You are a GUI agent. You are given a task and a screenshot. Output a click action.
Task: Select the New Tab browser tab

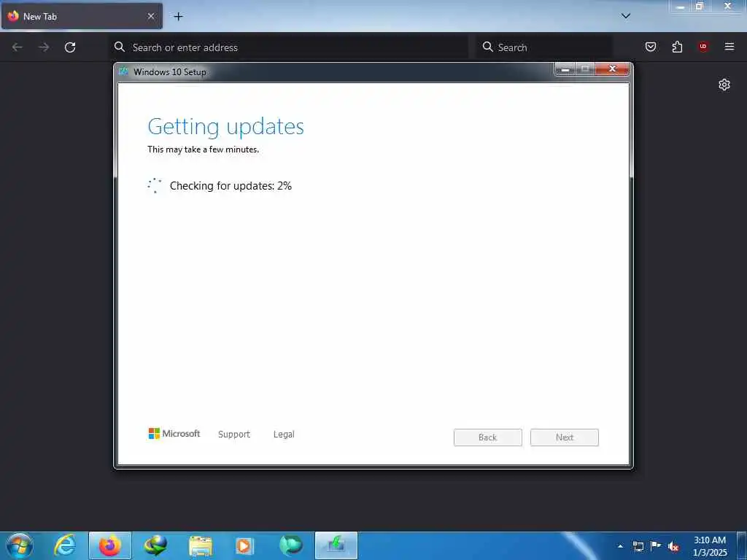point(82,16)
